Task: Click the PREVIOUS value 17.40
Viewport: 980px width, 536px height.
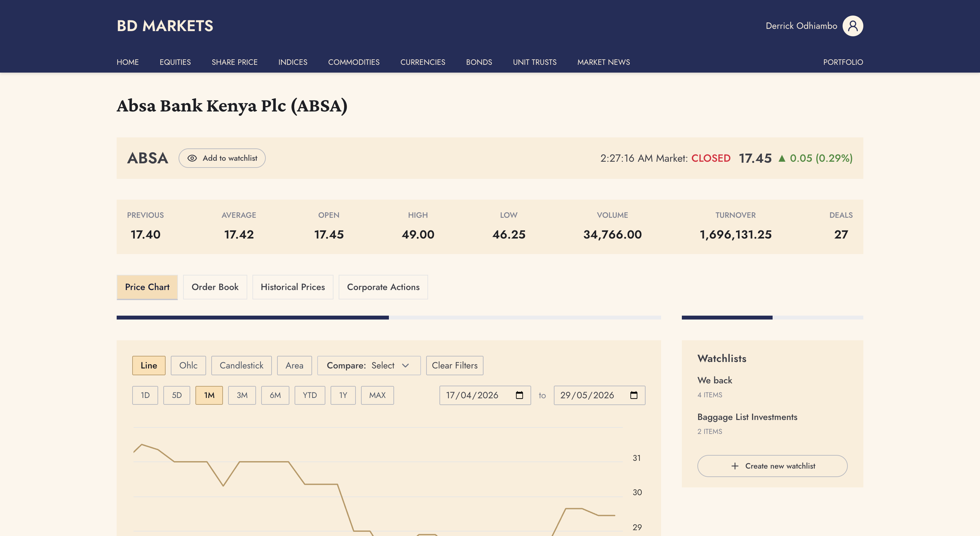Action: (x=145, y=235)
